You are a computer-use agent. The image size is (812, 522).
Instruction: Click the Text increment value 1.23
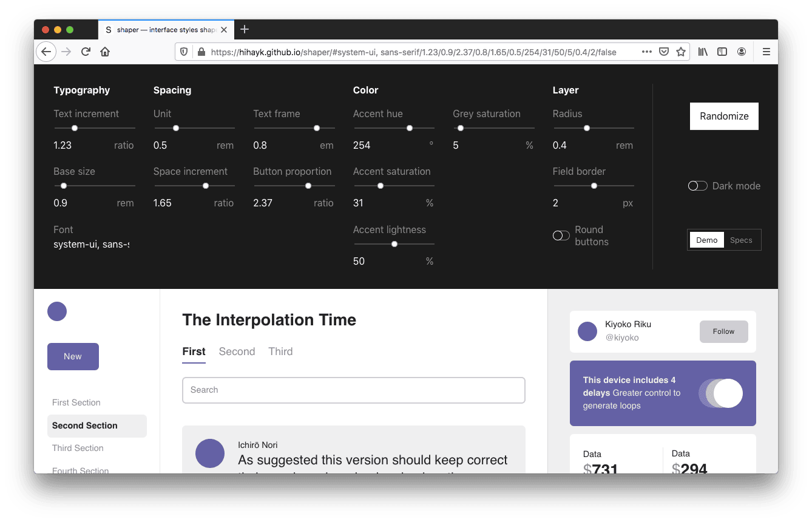pos(63,145)
